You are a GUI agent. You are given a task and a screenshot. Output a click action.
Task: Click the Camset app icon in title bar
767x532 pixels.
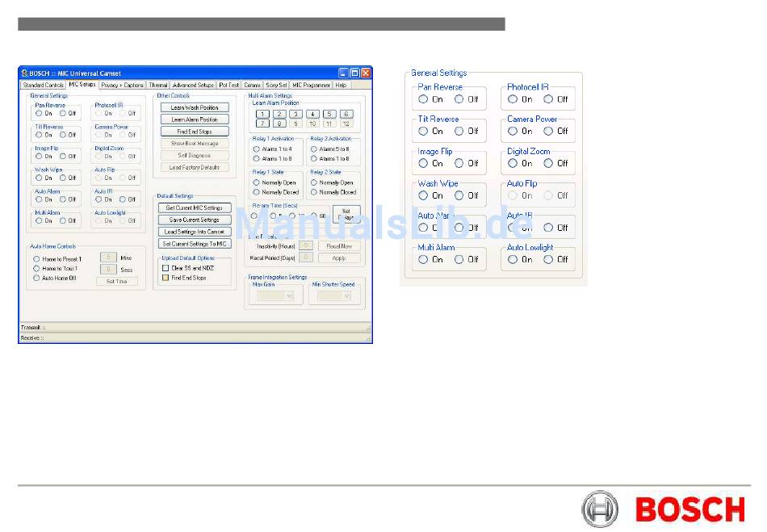click(x=24, y=73)
